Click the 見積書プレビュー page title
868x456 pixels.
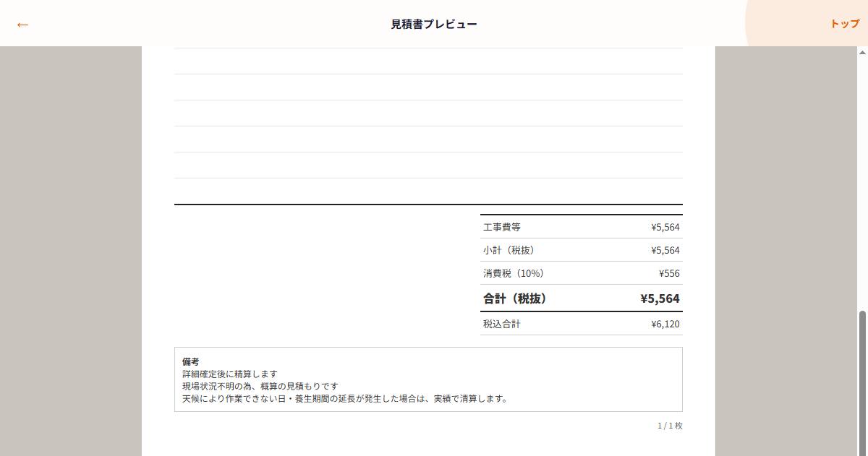[x=434, y=24]
